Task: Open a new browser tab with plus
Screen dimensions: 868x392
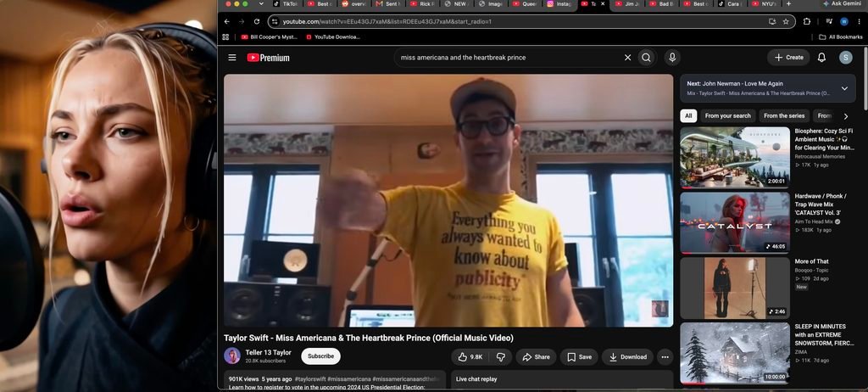Action: [x=789, y=4]
